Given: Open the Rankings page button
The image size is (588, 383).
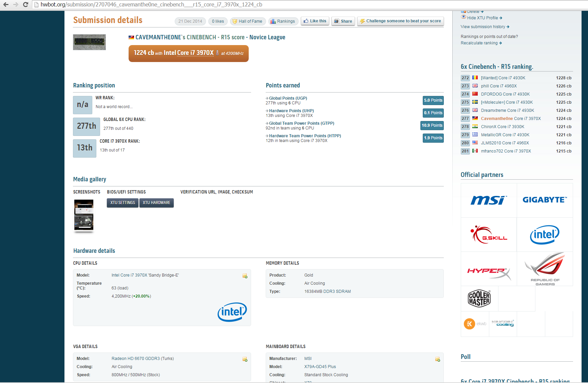Looking at the screenshot, I should click(283, 21).
